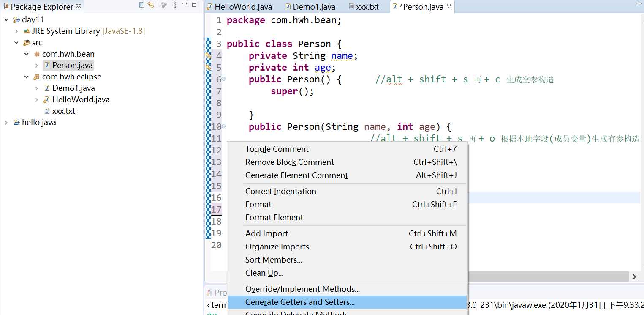Select Toggle Comment from context menu
644x315 pixels.
(347, 149)
